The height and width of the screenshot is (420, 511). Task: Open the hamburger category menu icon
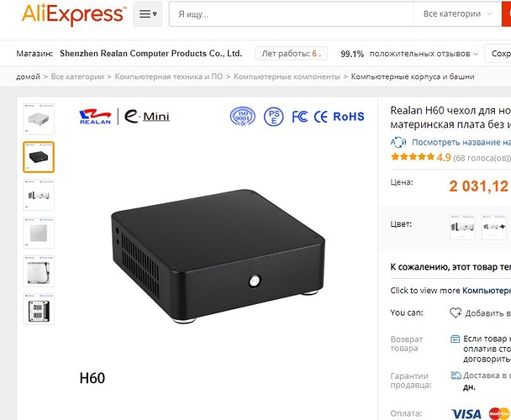(x=148, y=14)
